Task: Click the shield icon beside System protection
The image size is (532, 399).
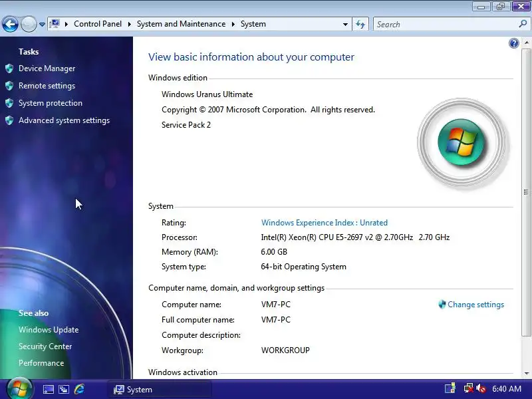Action: (9, 103)
